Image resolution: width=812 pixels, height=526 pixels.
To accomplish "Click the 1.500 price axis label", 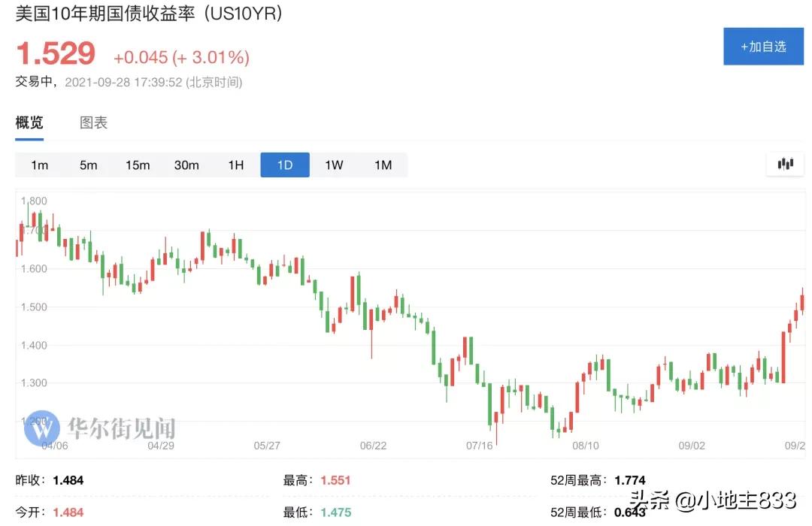I will 35,307.
